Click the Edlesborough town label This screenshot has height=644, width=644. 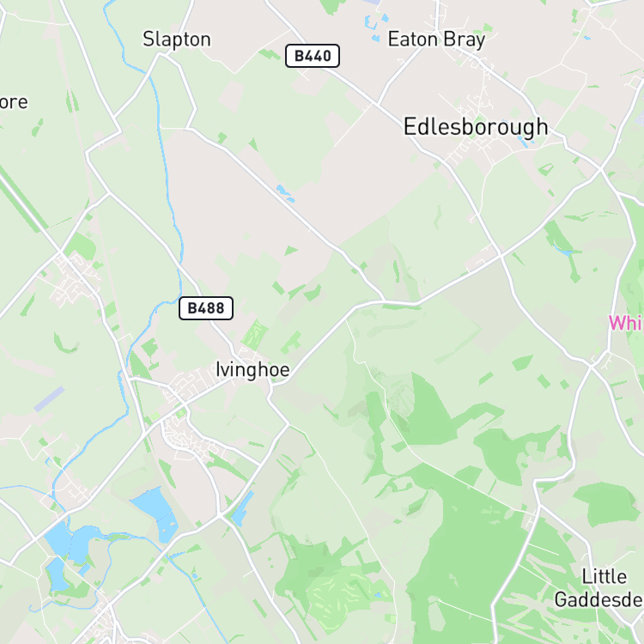(x=476, y=127)
